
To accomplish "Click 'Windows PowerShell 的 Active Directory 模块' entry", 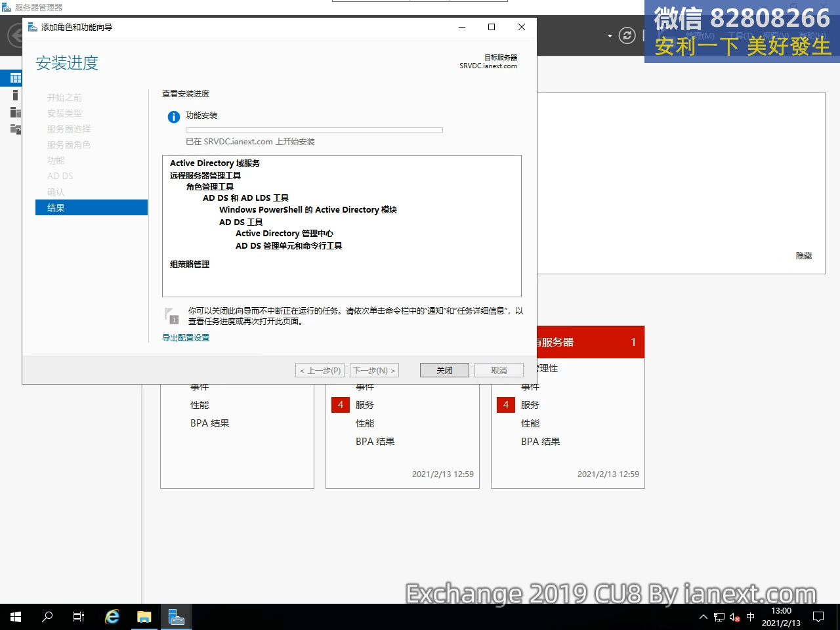I will click(x=308, y=209).
